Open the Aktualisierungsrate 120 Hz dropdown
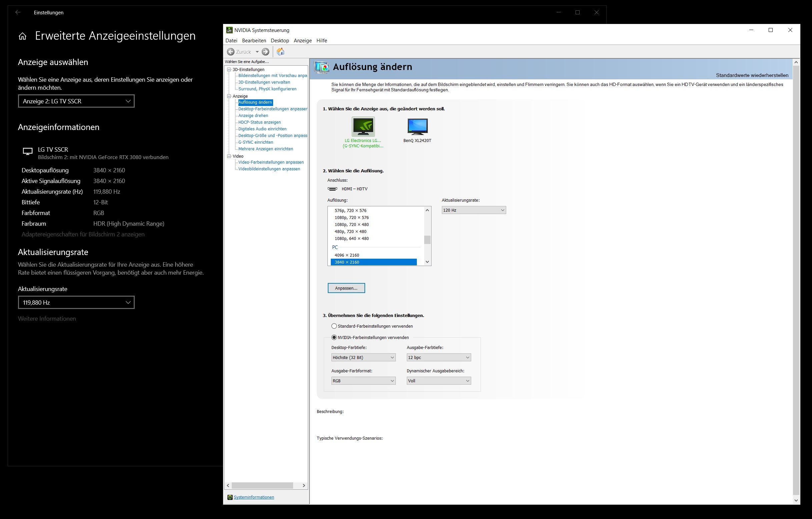The width and height of the screenshot is (812, 519). click(x=474, y=210)
